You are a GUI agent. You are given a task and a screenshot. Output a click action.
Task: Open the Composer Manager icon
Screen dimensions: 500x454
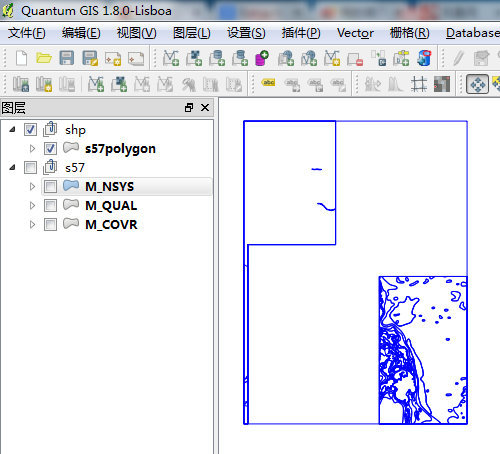pos(136,59)
